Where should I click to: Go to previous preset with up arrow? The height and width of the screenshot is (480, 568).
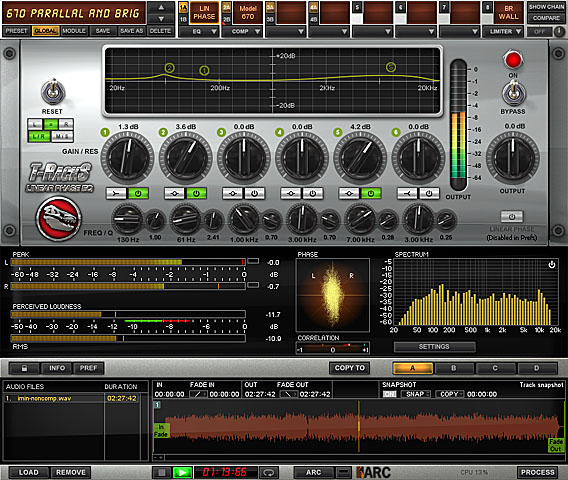161,7
